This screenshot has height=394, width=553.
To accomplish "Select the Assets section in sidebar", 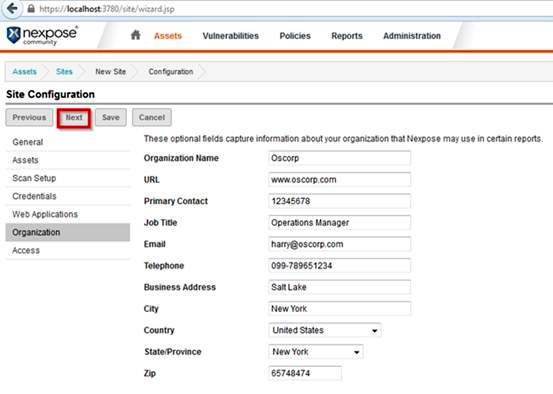I will 68,160.
